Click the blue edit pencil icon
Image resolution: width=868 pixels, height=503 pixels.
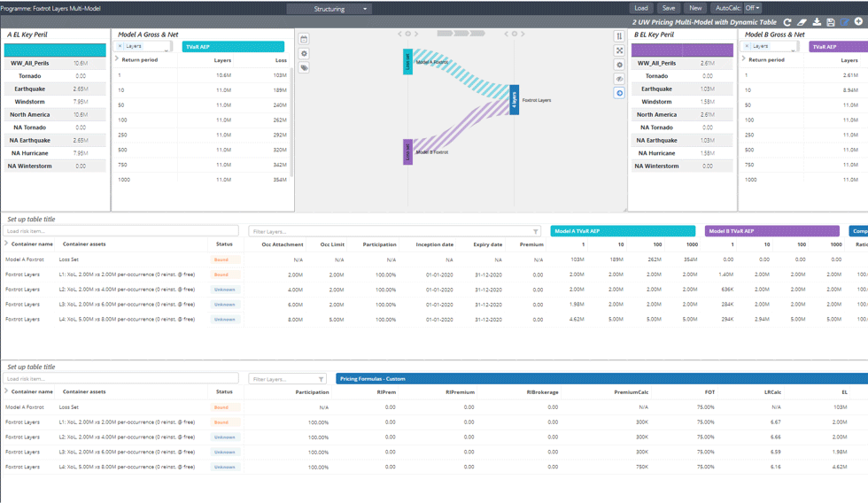click(845, 22)
